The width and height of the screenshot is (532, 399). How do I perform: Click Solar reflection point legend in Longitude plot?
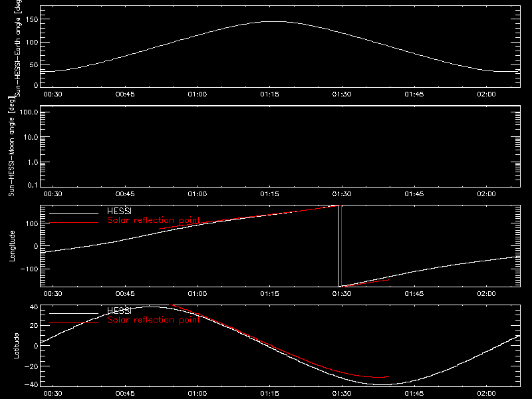click(x=154, y=220)
